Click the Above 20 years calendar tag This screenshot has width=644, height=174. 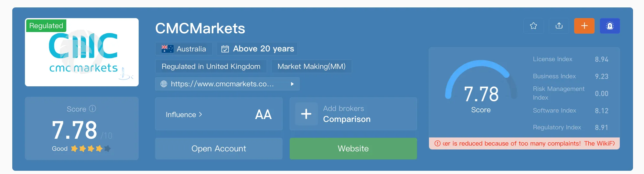pyautogui.click(x=257, y=49)
